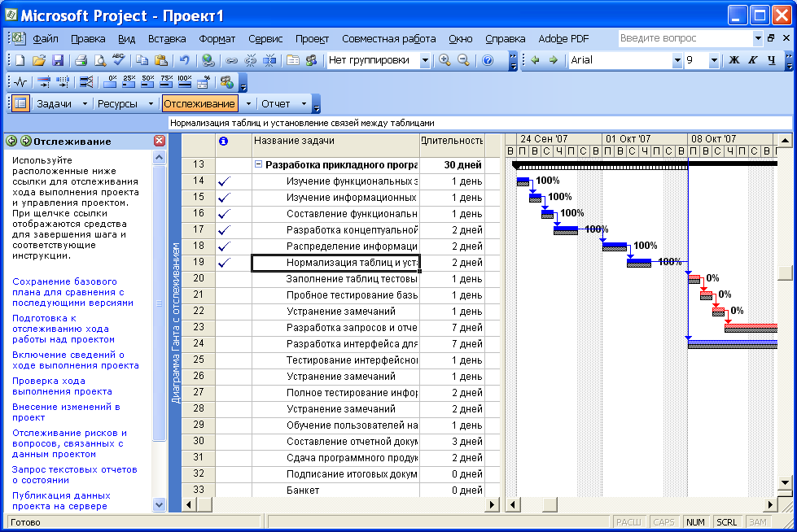Toggle italic К formatting
This screenshot has width=797, height=532.
click(x=752, y=60)
